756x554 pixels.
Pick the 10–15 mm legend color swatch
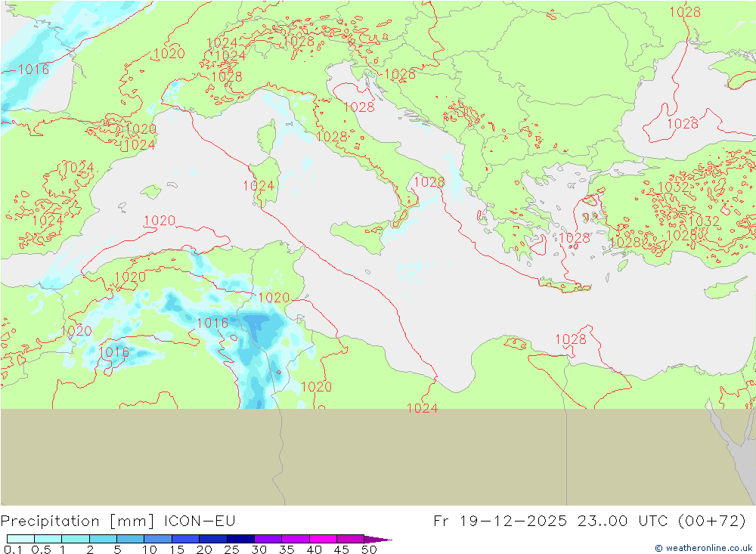(158, 539)
